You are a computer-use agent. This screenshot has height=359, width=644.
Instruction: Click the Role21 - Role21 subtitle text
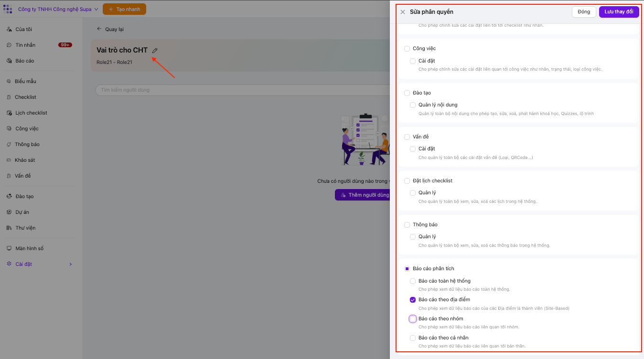[114, 62]
